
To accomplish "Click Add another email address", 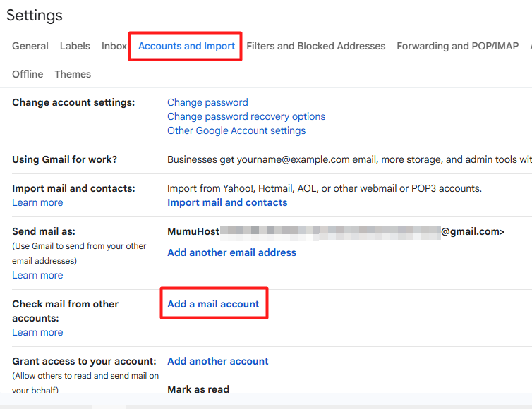I will click(231, 252).
